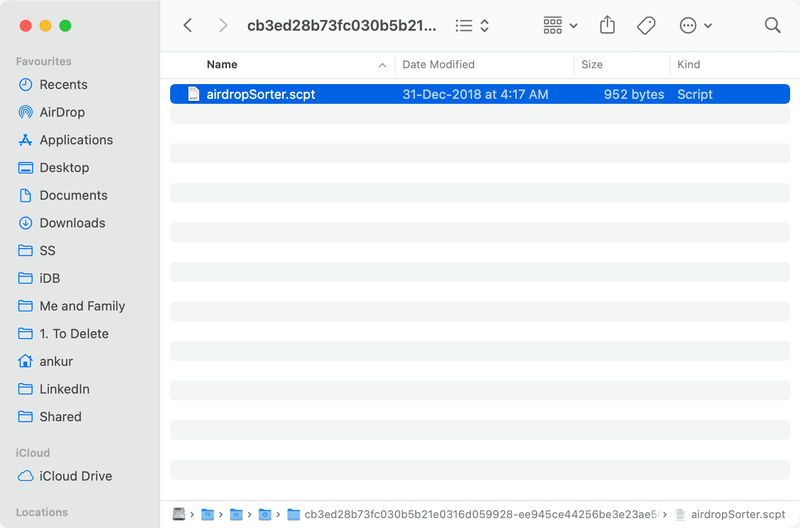
Task: Click the iCloud section header
Action: (33, 453)
